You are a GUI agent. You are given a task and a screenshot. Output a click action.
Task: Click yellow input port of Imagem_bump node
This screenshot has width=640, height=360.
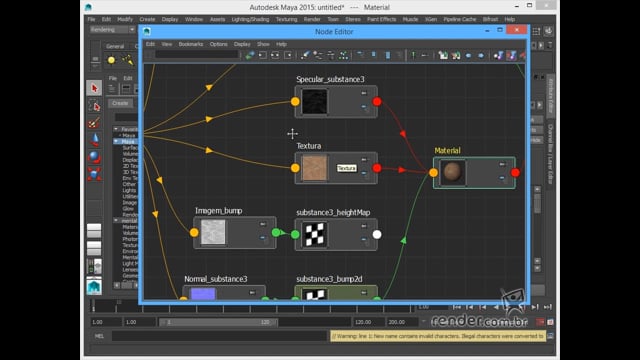(194, 232)
